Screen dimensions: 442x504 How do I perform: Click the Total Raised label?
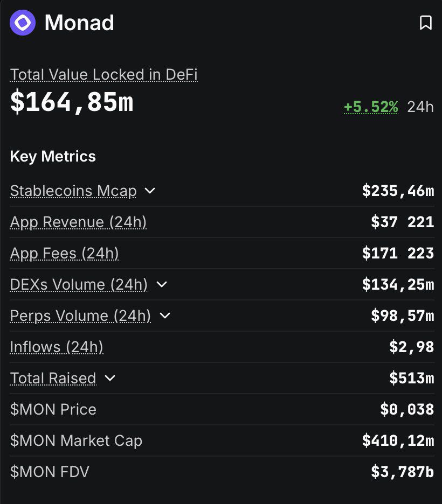[x=53, y=378]
